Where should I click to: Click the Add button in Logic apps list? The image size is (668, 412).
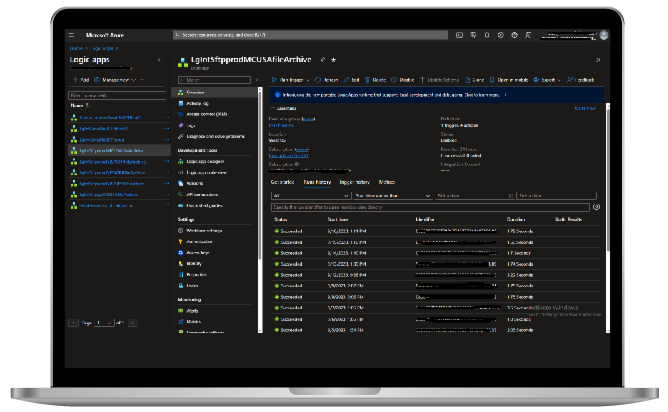click(81, 80)
